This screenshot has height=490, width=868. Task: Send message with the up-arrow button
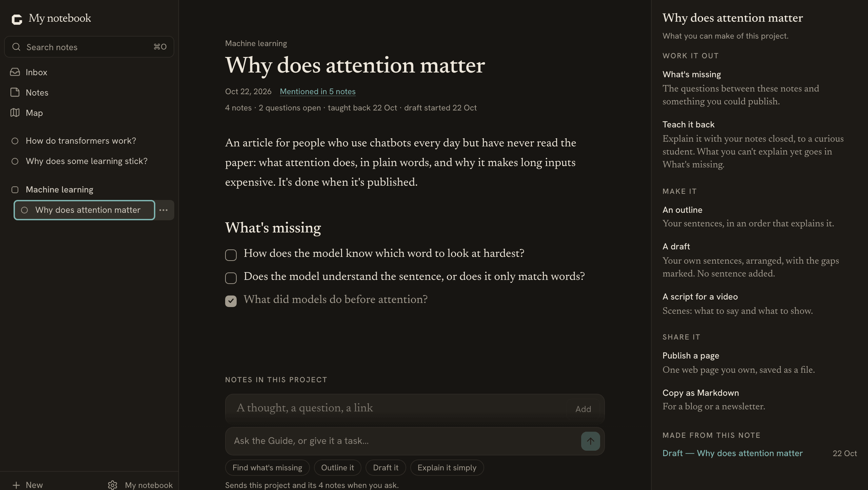point(590,441)
